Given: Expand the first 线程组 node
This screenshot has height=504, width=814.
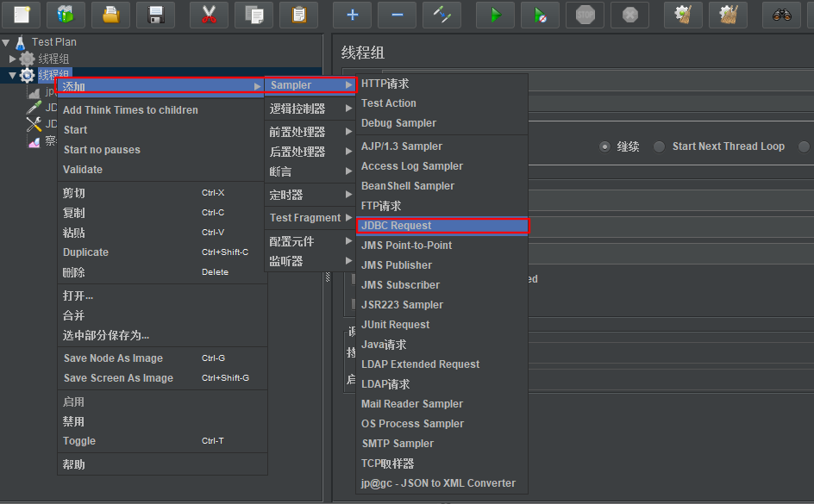Looking at the screenshot, I should point(13,59).
